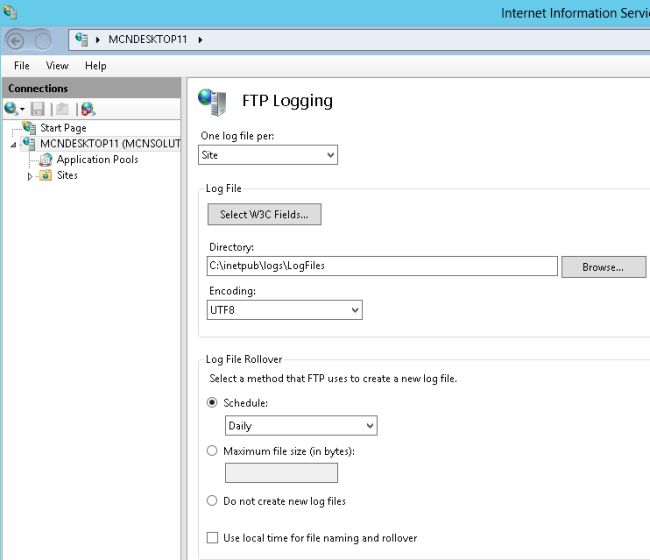Open the Create Connection dropdown arrow
The image size is (650, 560).
[x=22, y=109]
